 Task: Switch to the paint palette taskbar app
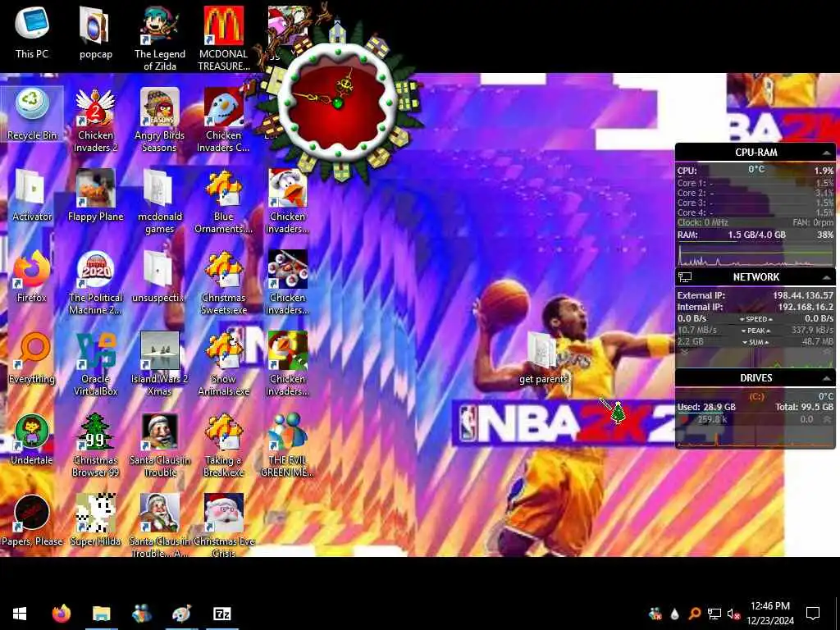[x=181, y=614]
